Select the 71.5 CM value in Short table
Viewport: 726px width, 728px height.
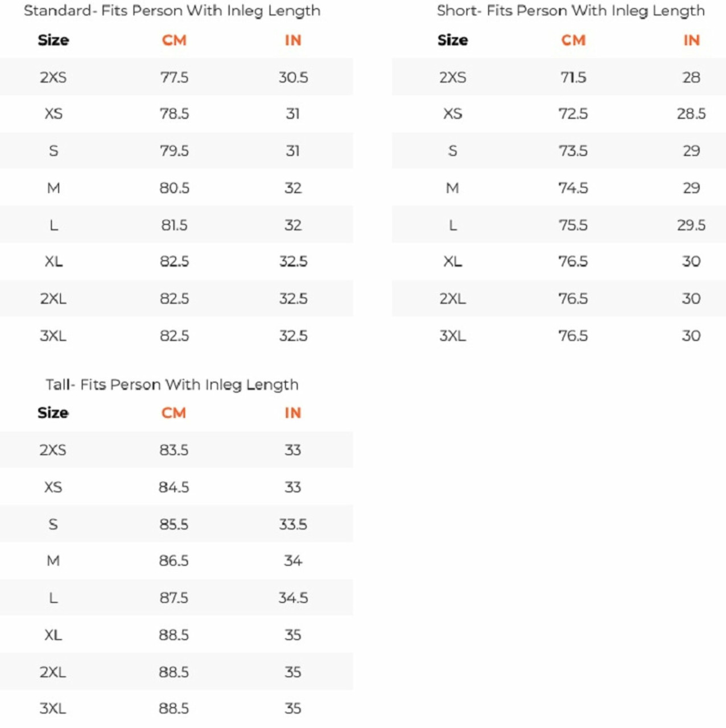(x=573, y=77)
